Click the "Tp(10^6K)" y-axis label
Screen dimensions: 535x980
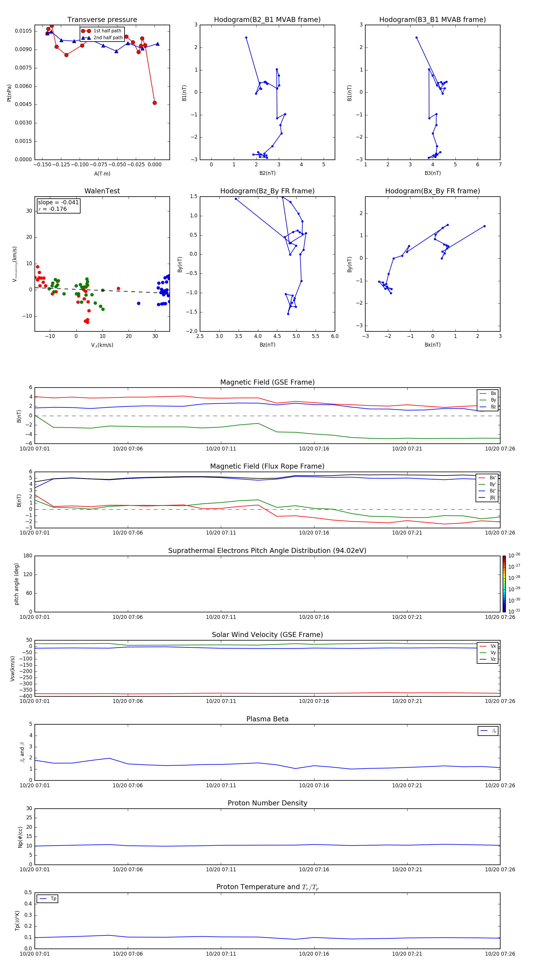[x=17, y=921]
